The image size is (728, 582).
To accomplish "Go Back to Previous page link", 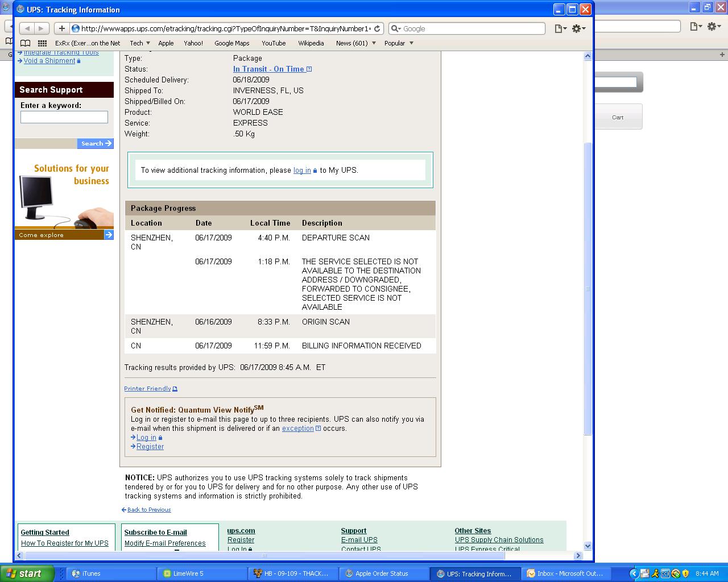I will (x=149, y=510).
